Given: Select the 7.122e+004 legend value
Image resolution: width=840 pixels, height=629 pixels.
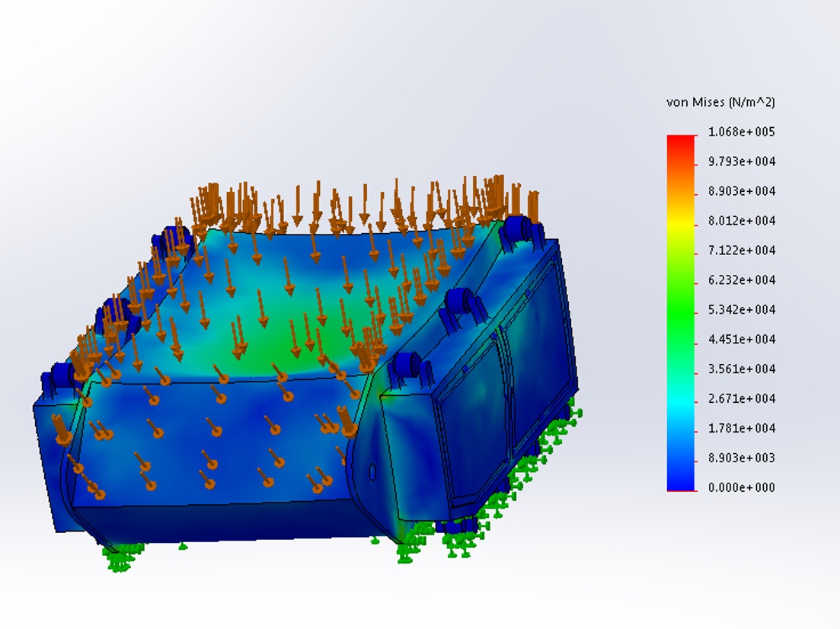Looking at the screenshot, I should tap(742, 251).
